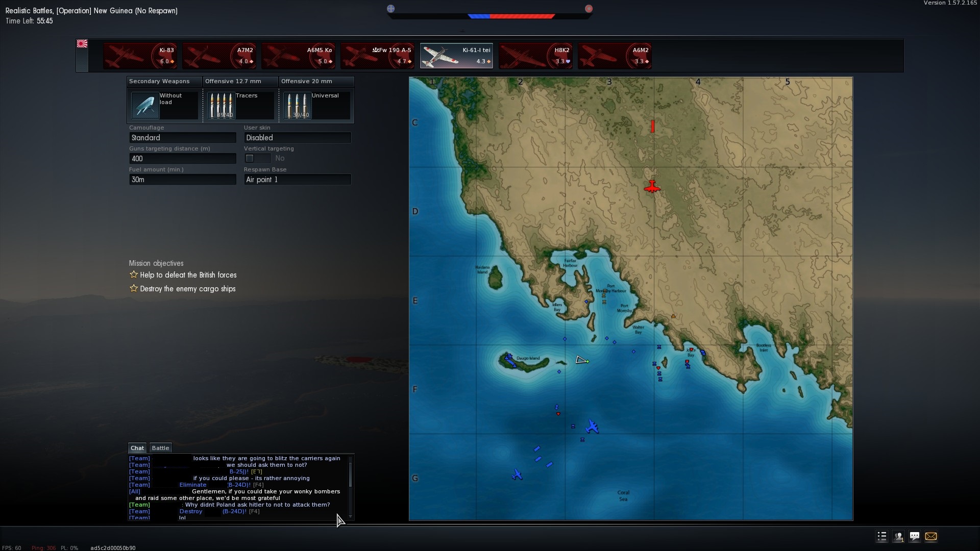Click 'Help to defeat the British forces' objective
This screenshot has height=551, width=980.
pos(188,275)
